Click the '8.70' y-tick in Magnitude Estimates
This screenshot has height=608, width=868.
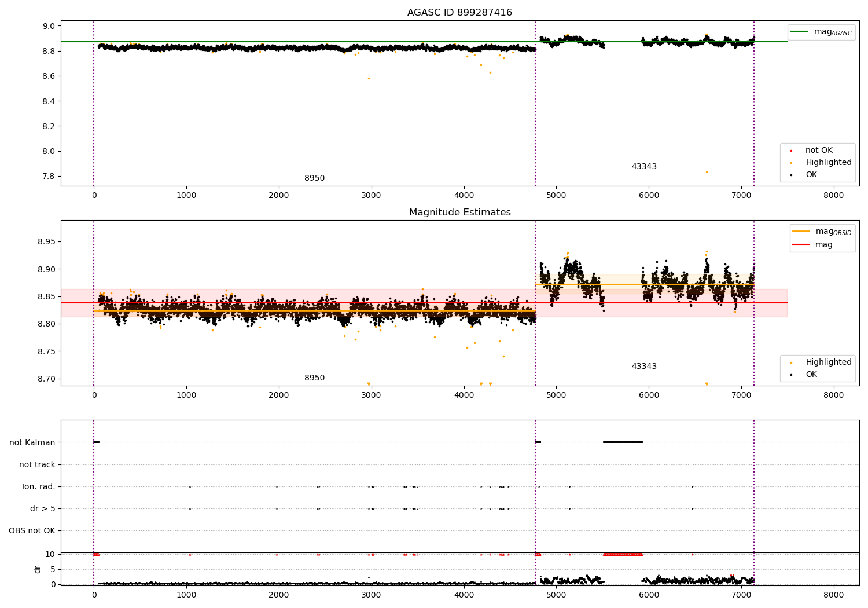point(46,379)
